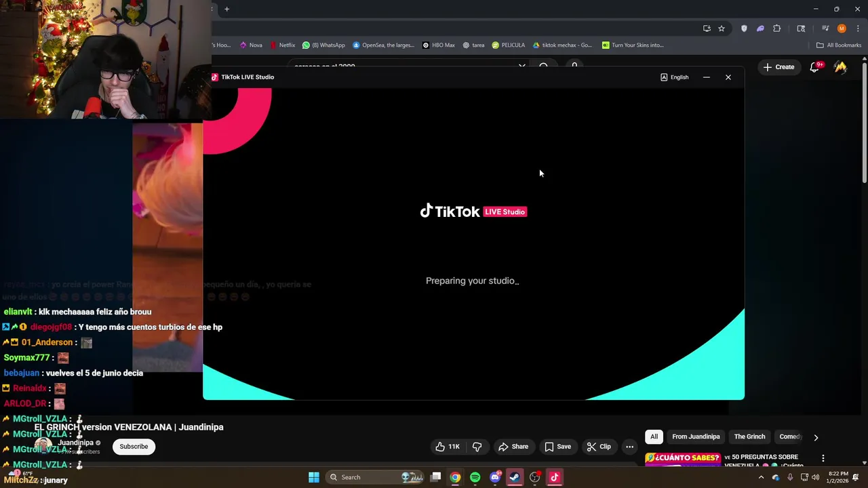Click the YouTube search magnifier button
Screen dimensions: 868x488
point(544,66)
